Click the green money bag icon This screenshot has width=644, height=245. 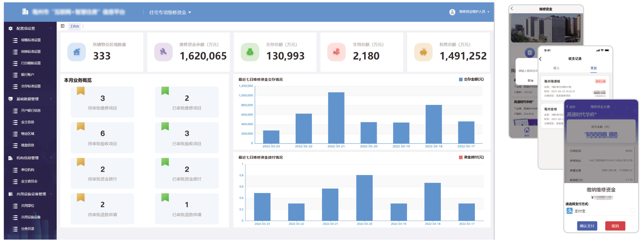click(250, 52)
